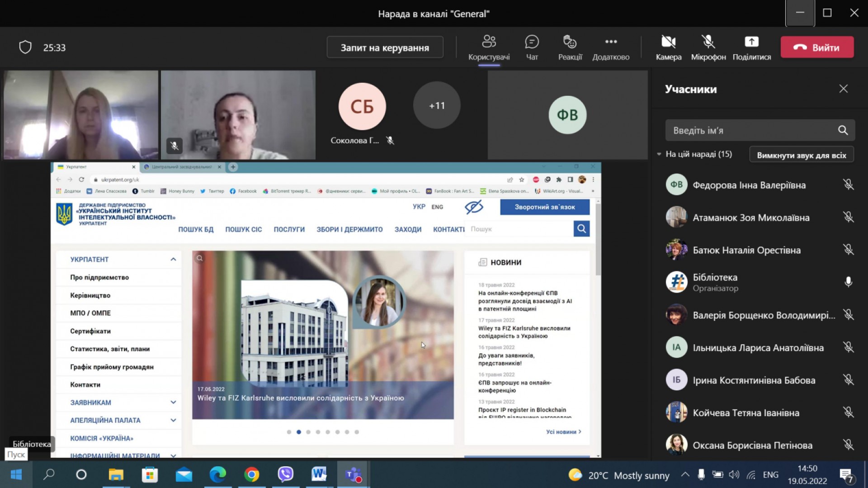
Task: Click search magnifier in participants name field
Action: coord(843,130)
